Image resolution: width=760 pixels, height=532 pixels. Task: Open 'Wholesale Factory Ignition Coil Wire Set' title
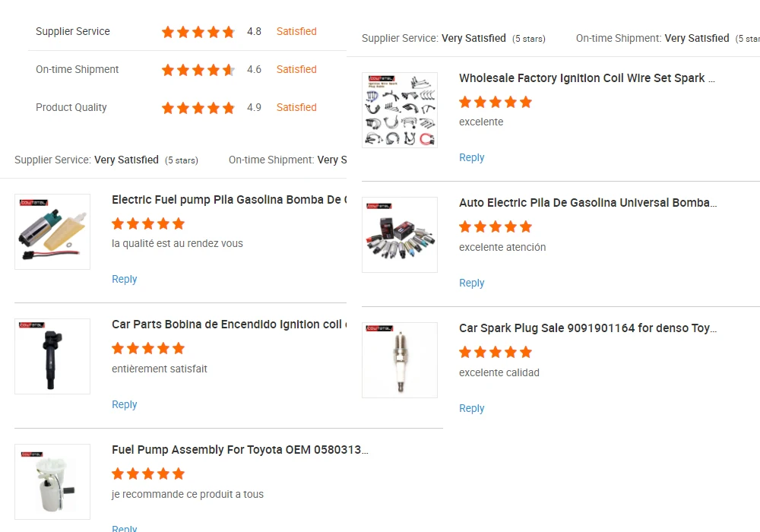point(587,78)
